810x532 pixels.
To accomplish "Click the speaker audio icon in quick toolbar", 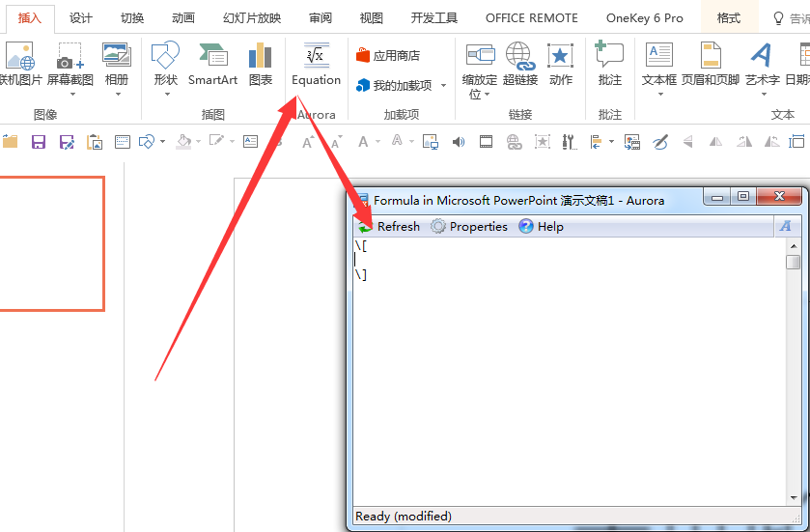I will tap(459, 142).
